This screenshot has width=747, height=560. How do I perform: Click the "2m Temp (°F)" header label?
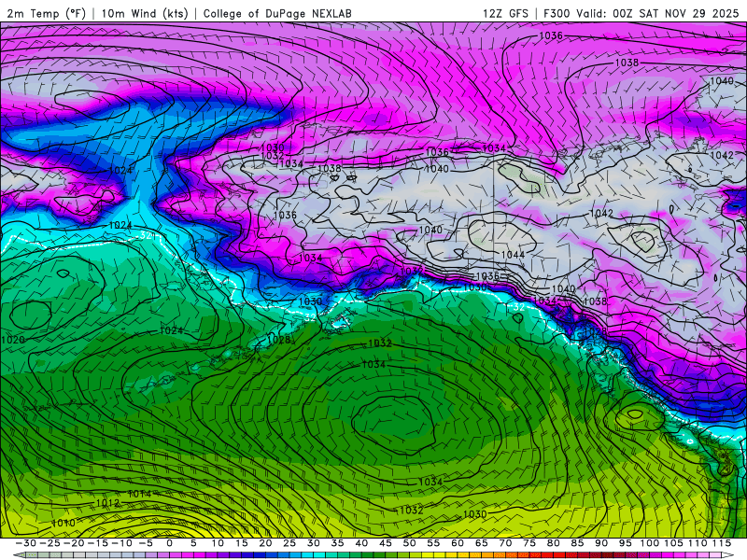coord(46,13)
